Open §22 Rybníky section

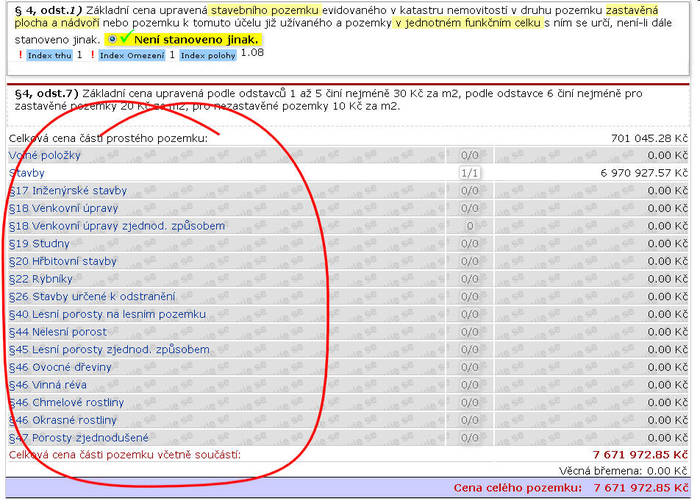coord(43,279)
